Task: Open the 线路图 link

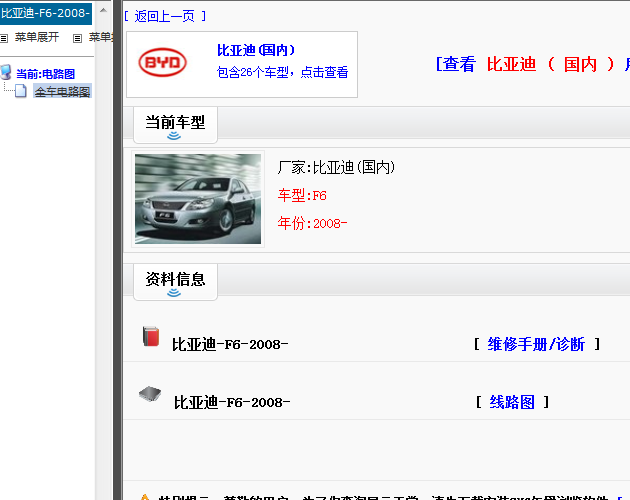Action: [x=512, y=402]
